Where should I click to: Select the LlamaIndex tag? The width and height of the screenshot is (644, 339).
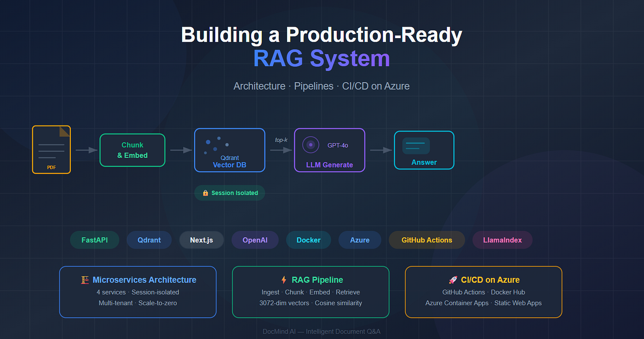(502, 240)
